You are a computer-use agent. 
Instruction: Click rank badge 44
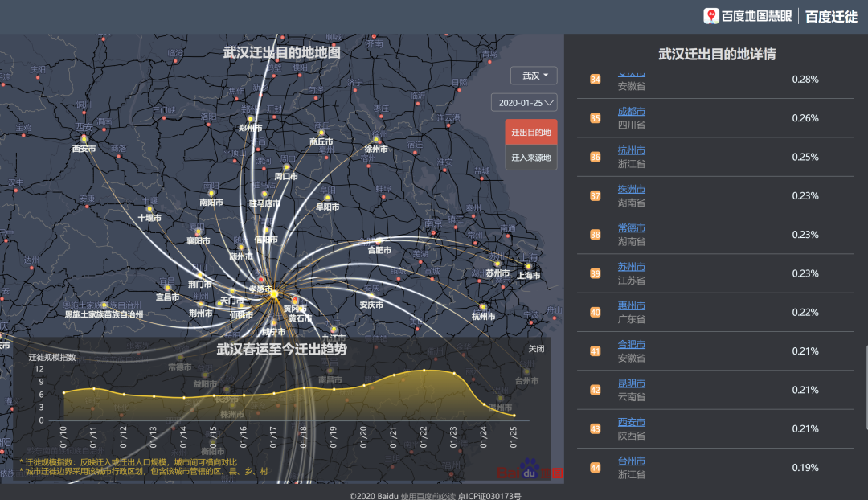coord(595,467)
